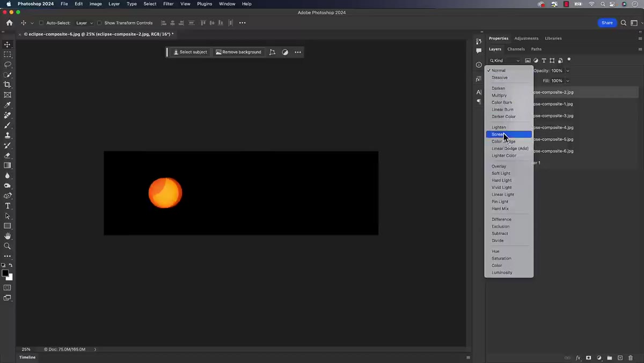This screenshot has width=644, height=363.
Task: Click the create new group folder icon
Action: click(610, 358)
